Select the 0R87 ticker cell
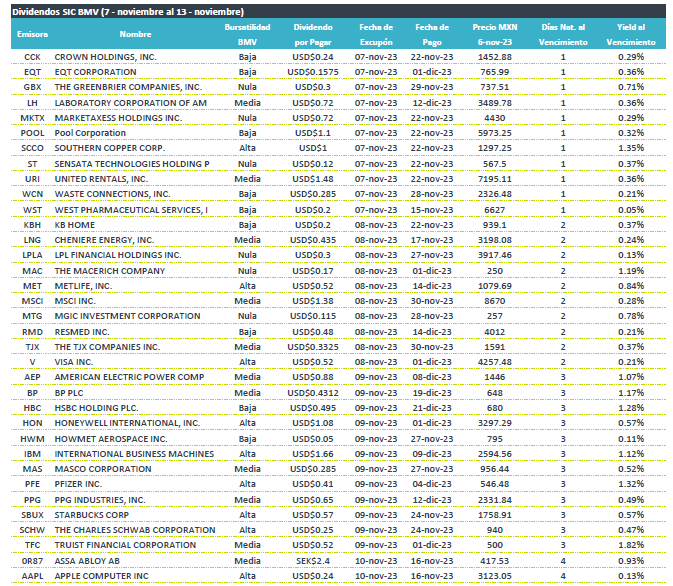 (32, 561)
